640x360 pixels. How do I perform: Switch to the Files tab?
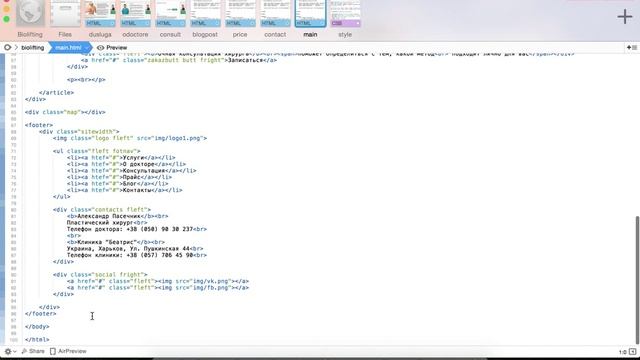(x=65, y=13)
